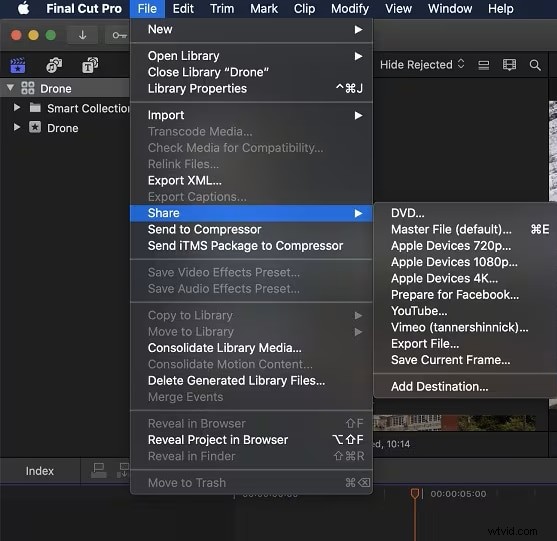Click the Drone event star icon
557x541 pixels.
(x=35, y=127)
